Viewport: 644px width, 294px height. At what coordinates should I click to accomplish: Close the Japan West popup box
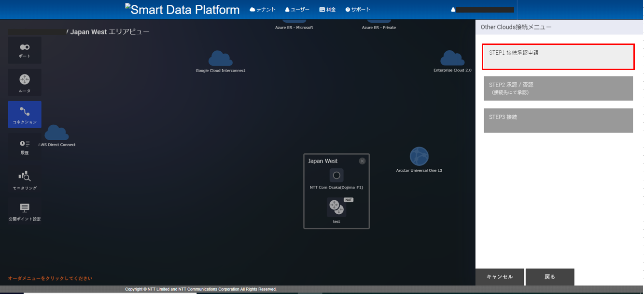coord(363,161)
